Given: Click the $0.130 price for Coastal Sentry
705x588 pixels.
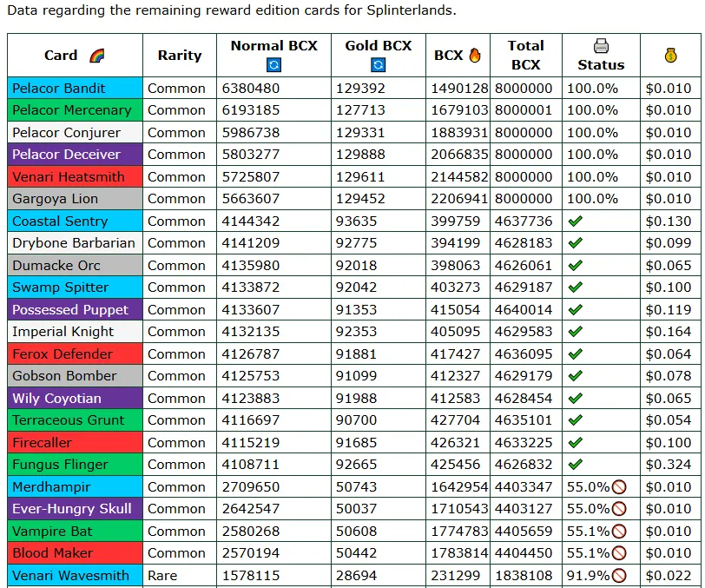Looking at the screenshot, I should click(x=669, y=221).
